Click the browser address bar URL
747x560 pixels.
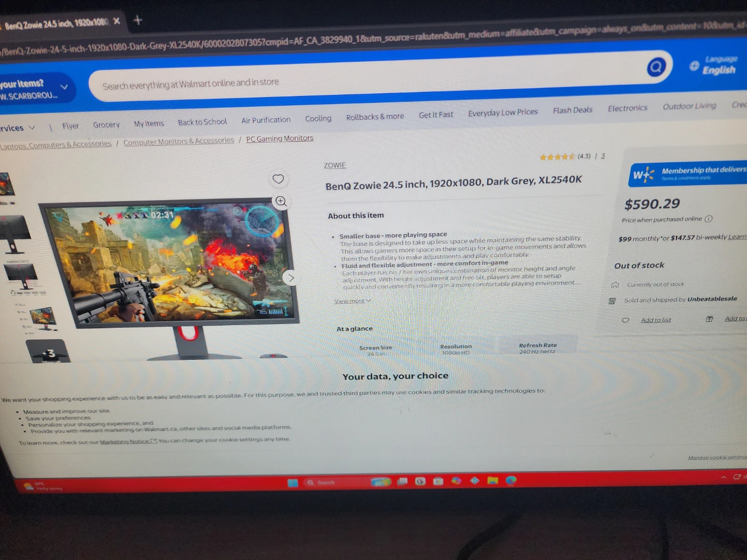374,38
